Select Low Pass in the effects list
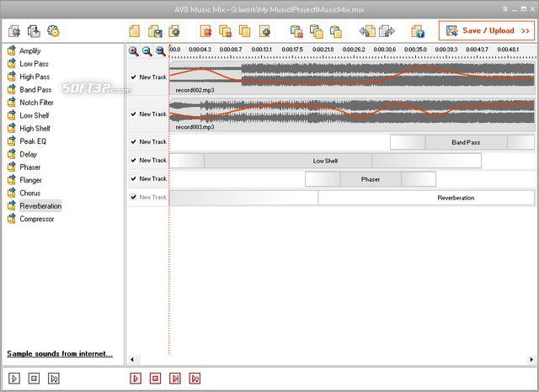539x392 pixels. tap(34, 63)
